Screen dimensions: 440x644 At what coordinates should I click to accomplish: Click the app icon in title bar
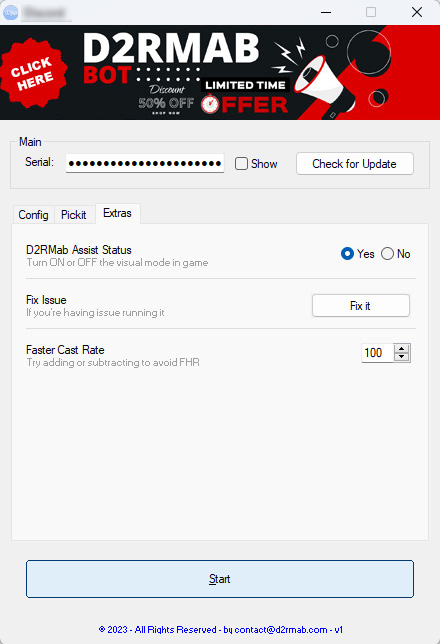pos(11,12)
